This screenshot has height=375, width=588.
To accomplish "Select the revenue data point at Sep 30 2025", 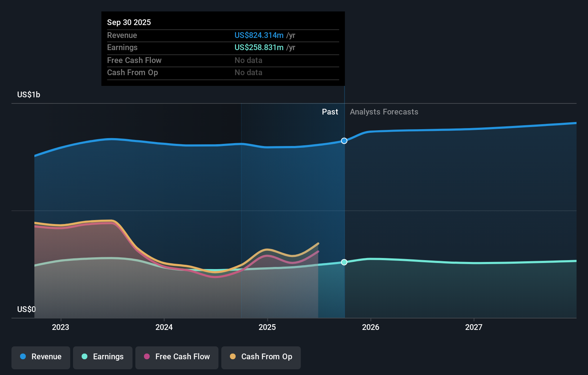I will pyautogui.click(x=344, y=141).
